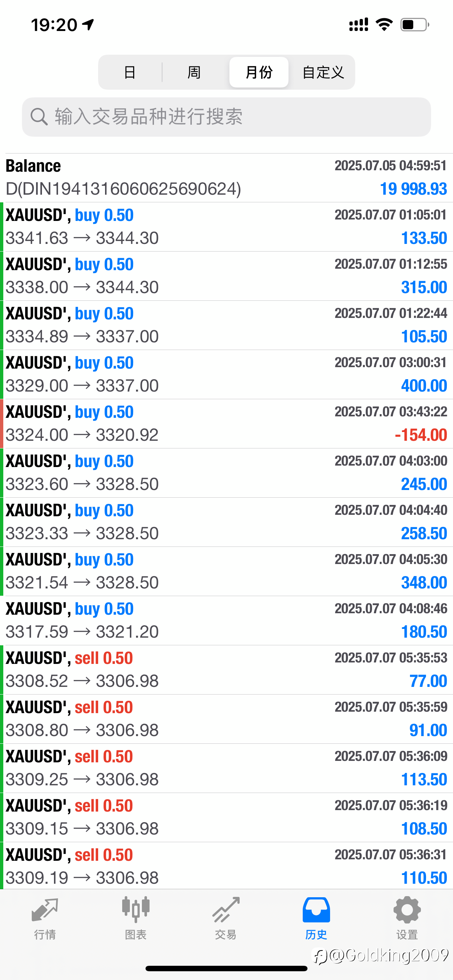The height and width of the screenshot is (980, 453).
Task: Select the 周 (Week) period segment
Action: (194, 72)
